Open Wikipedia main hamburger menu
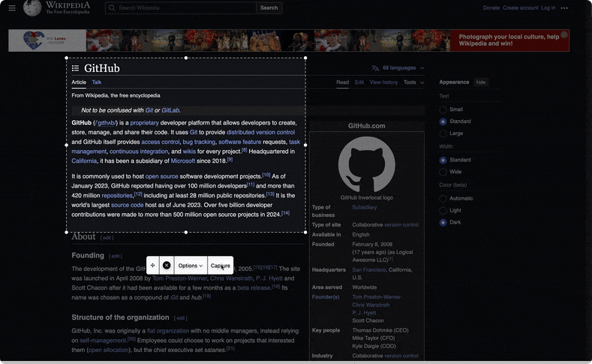This screenshot has width=592, height=364. [x=11, y=8]
